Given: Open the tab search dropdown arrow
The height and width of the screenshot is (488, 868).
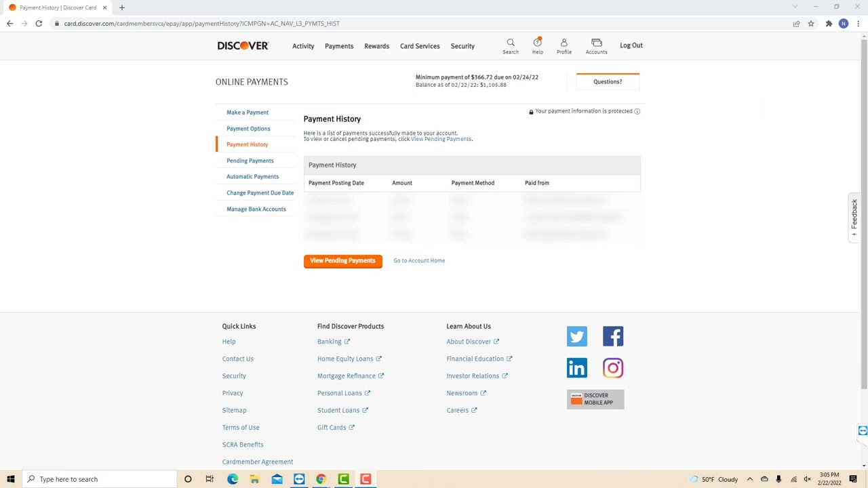Looking at the screenshot, I should click(x=795, y=7).
